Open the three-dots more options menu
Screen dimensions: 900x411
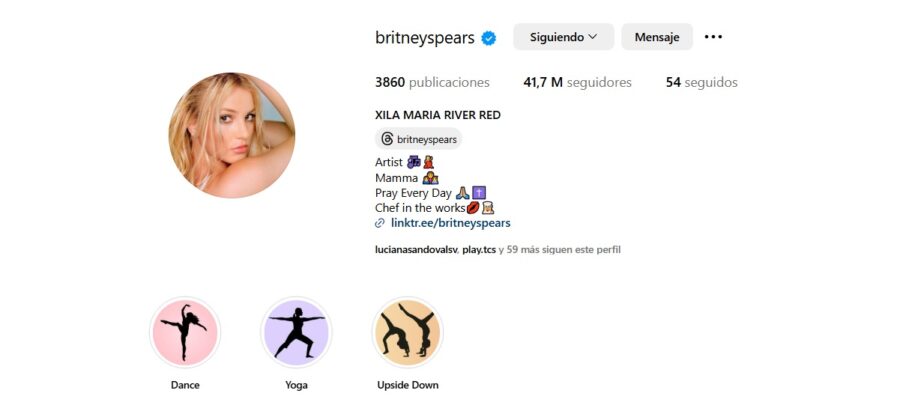point(713,37)
